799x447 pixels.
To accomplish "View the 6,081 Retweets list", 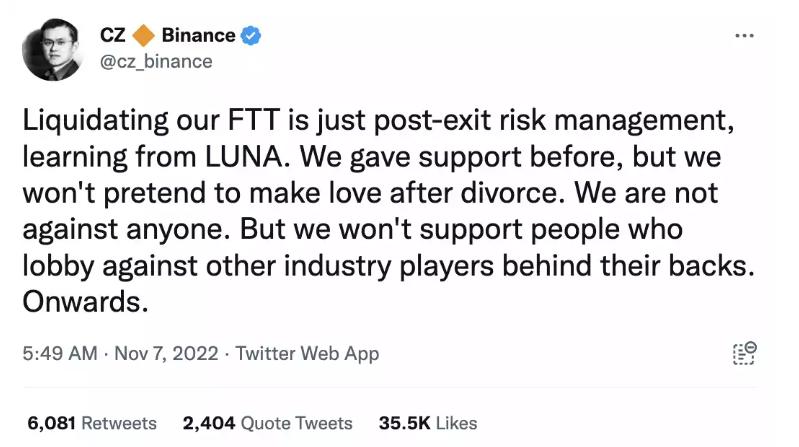I will click(92, 423).
